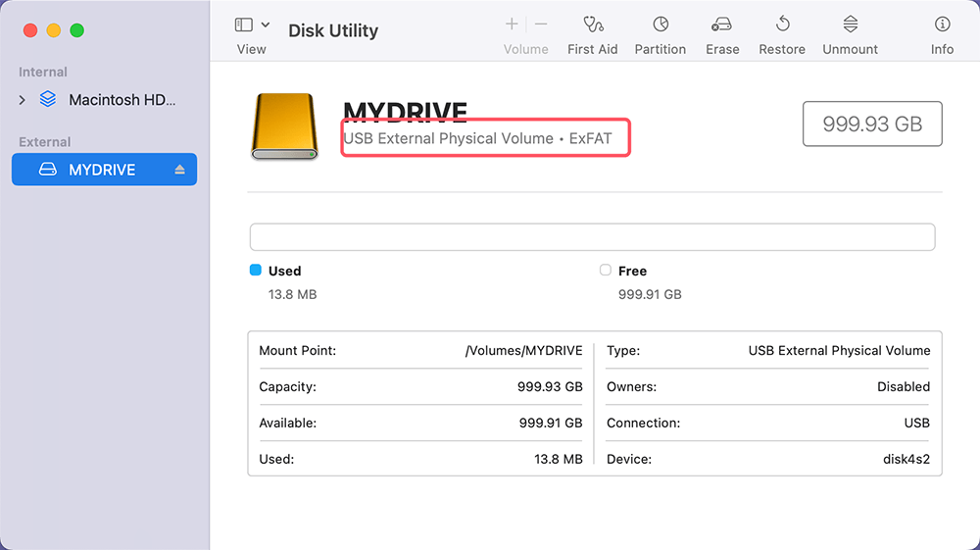Click the Available value 999.91 GB in the table
The image size is (980, 550).
551,424
